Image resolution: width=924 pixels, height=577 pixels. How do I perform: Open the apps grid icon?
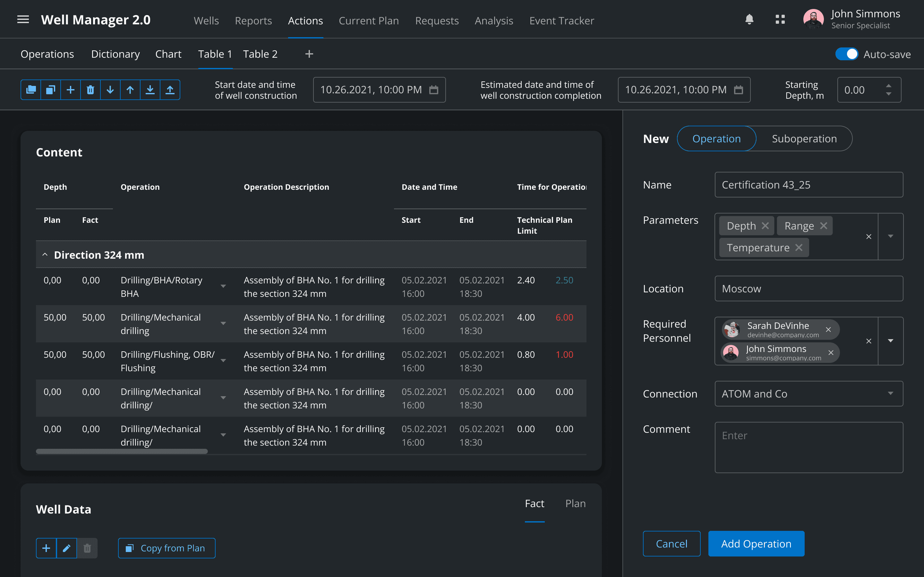[780, 20]
